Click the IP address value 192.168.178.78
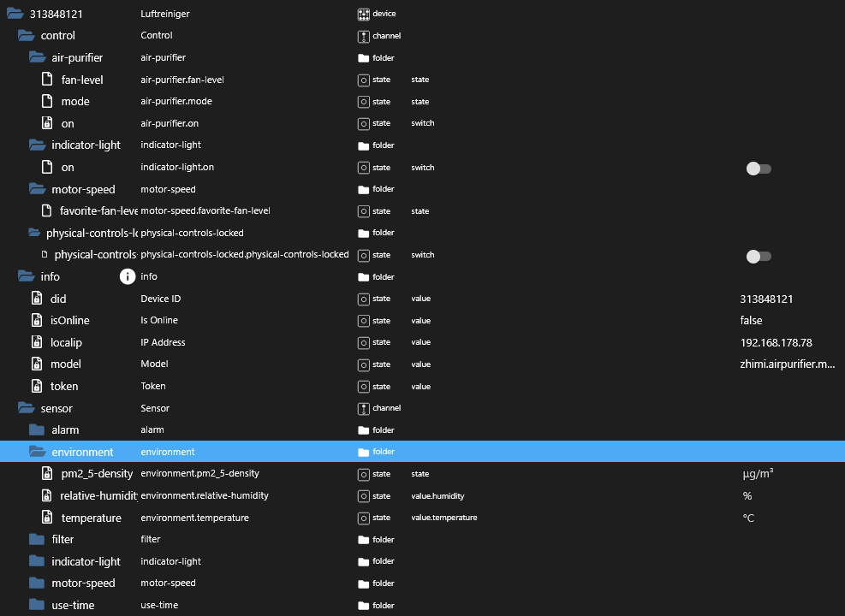 point(776,342)
